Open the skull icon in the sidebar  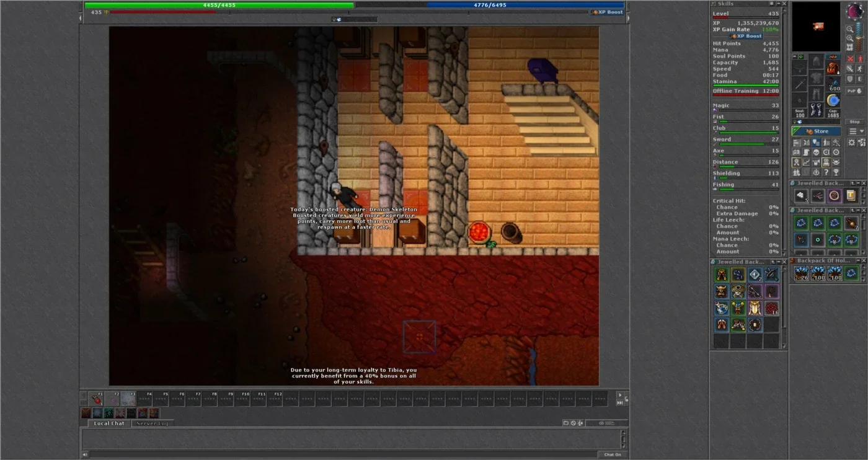pos(817,153)
